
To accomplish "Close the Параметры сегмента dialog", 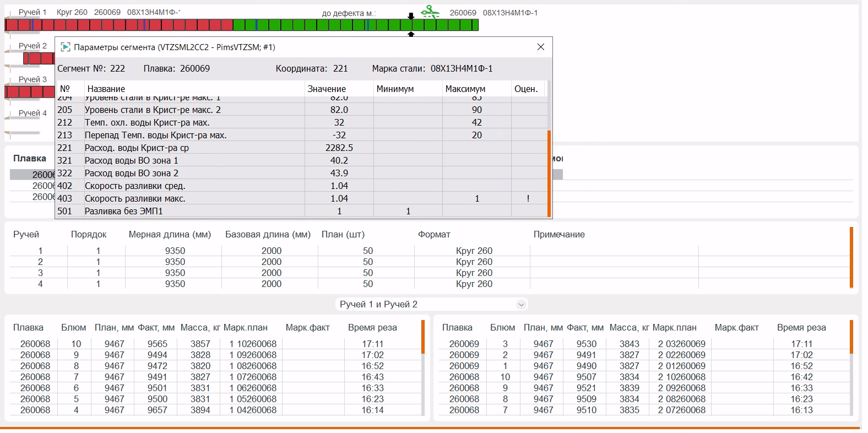I will coord(541,47).
